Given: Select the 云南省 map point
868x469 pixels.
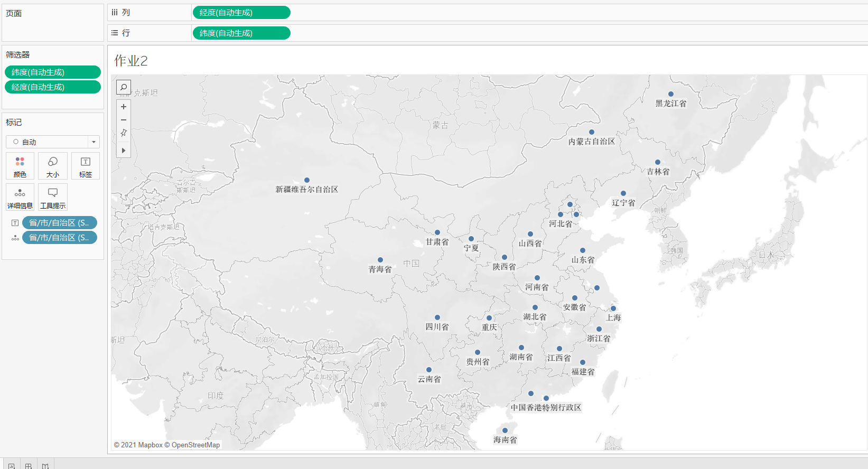Looking at the screenshot, I should click(429, 370).
